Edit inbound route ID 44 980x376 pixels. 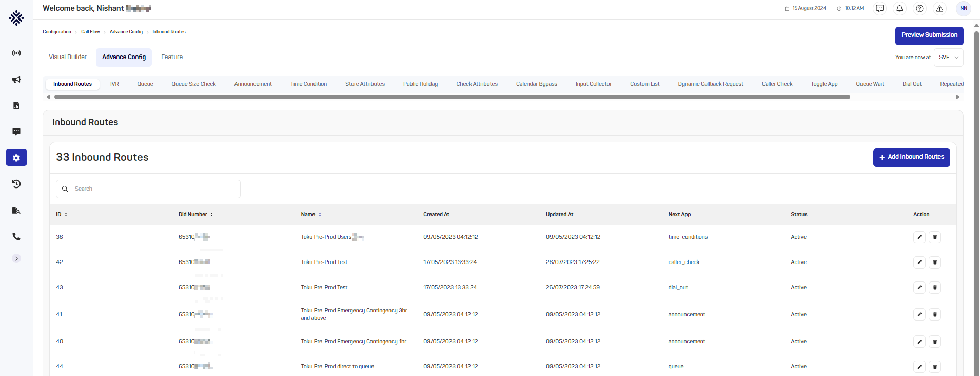pos(919,367)
